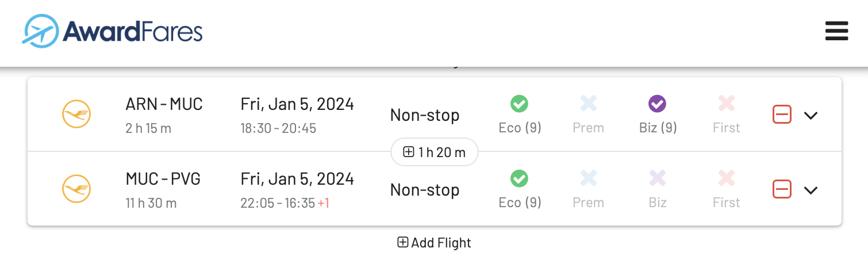Click unavailable Prem on MUC - PVG flight
868x267 pixels.
[588, 189]
